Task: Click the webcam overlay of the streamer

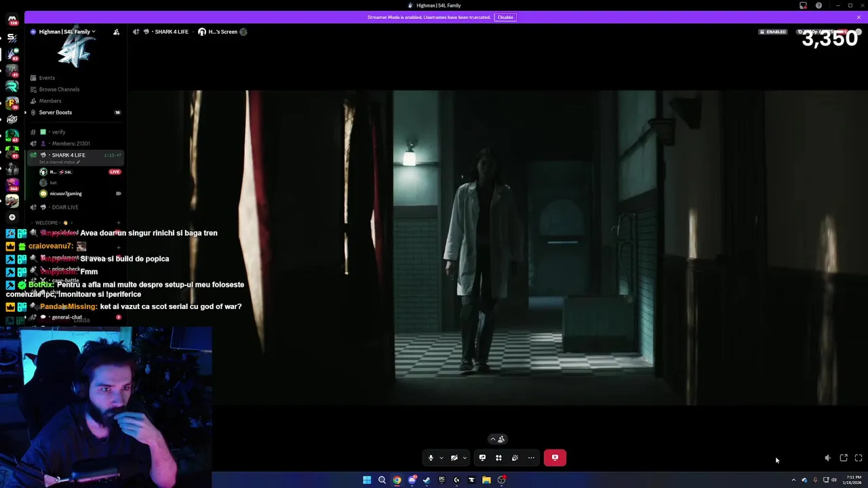Action: pos(106,407)
